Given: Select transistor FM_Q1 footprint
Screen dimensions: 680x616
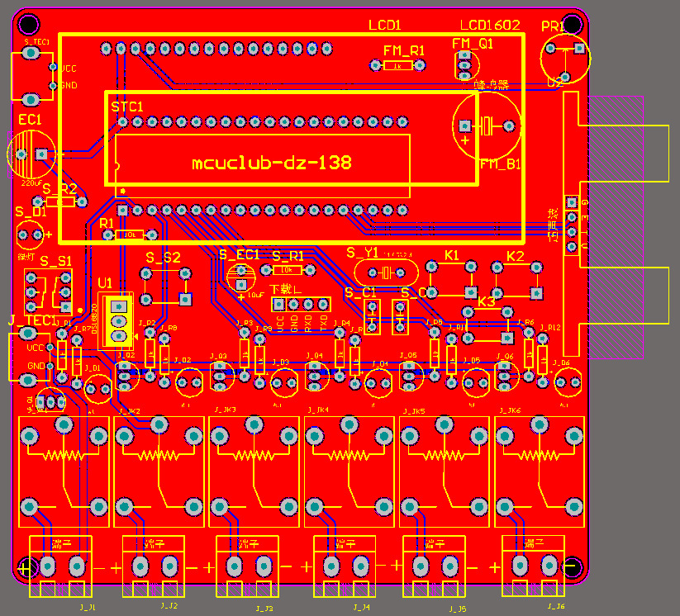Looking at the screenshot, I should [x=466, y=65].
